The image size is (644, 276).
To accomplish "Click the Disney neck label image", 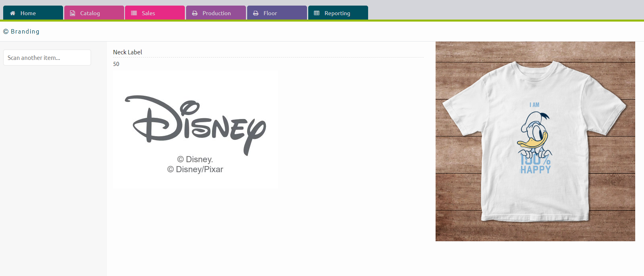I will (x=195, y=129).
